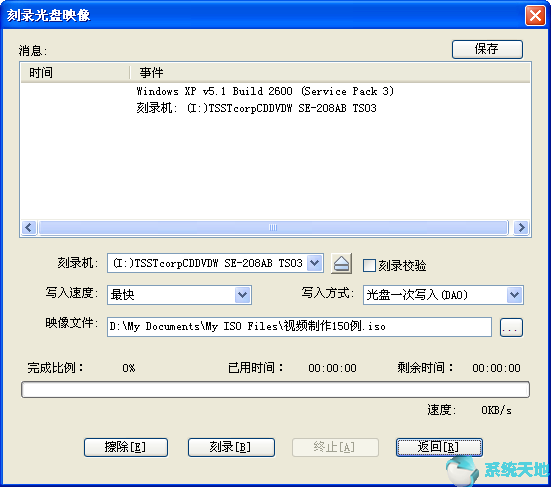Click the 0% completion value
551x487 pixels.
click(x=129, y=368)
